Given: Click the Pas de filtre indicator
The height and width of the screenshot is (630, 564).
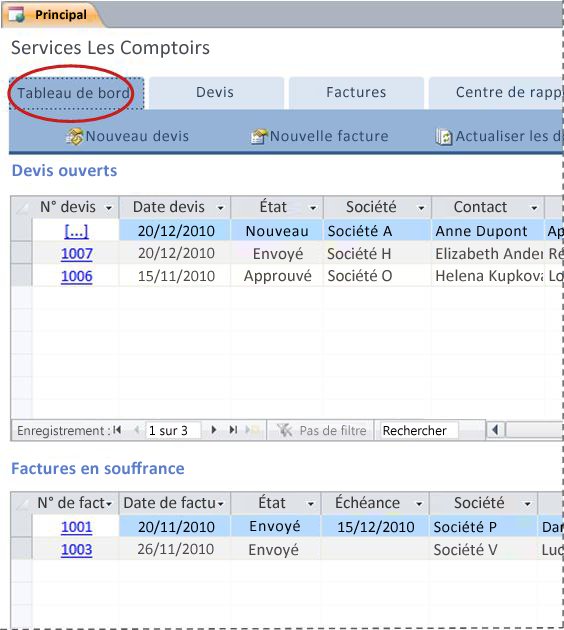Looking at the screenshot, I should coord(321,431).
